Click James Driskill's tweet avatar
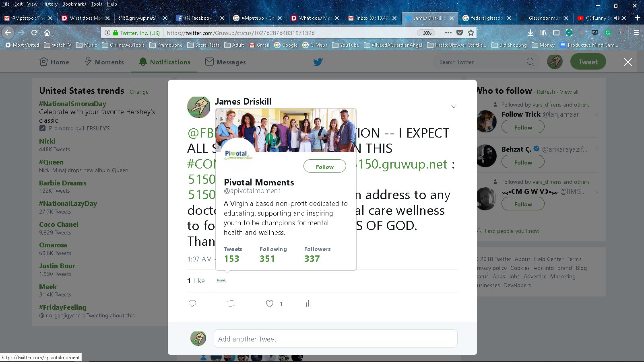This screenshot has height=362, width=644. [198, 107]
